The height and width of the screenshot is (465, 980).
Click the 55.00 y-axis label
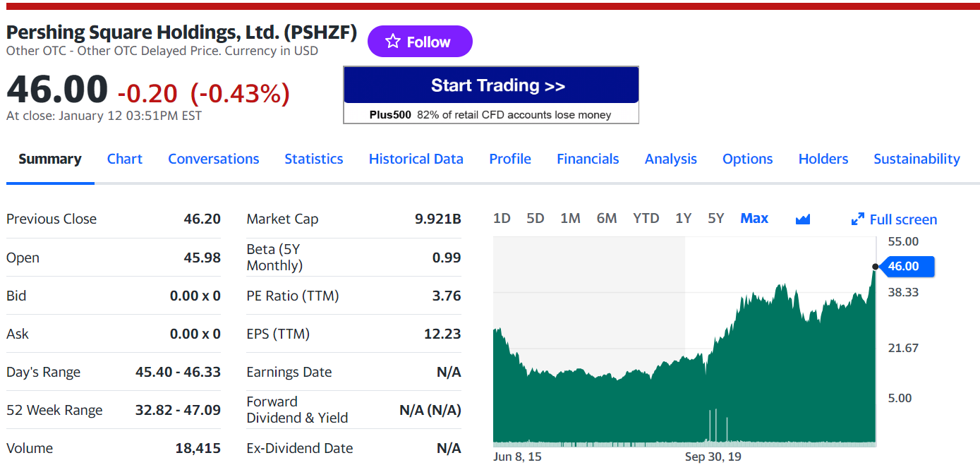(x=903, y=241)
